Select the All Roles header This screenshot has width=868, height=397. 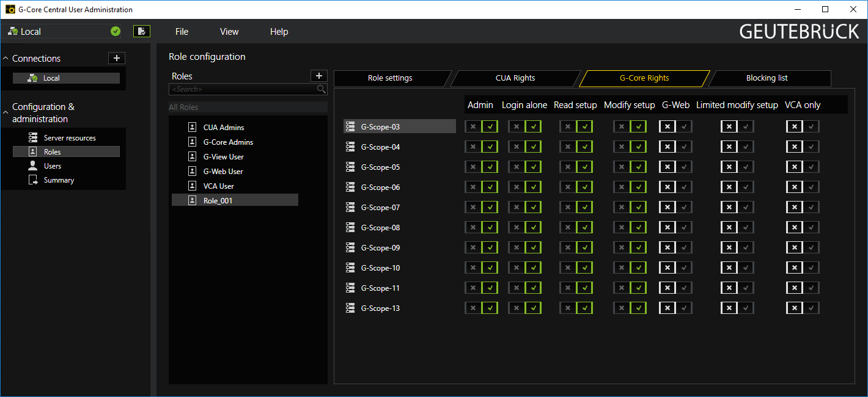(248, 107)
